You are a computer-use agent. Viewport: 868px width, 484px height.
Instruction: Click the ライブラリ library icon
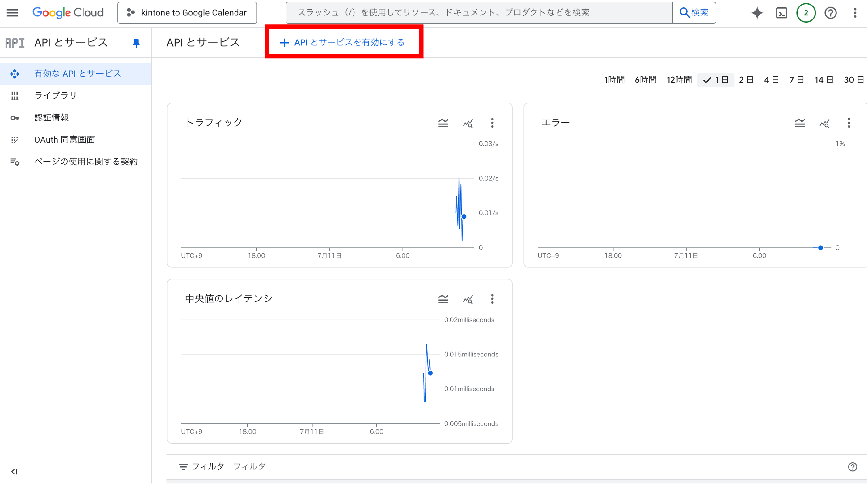(x=15, y=96)
